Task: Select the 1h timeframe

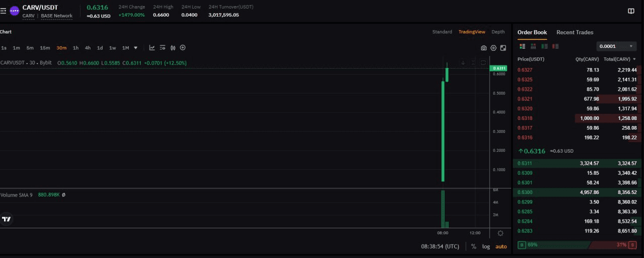Action: [x=75, y=48]
